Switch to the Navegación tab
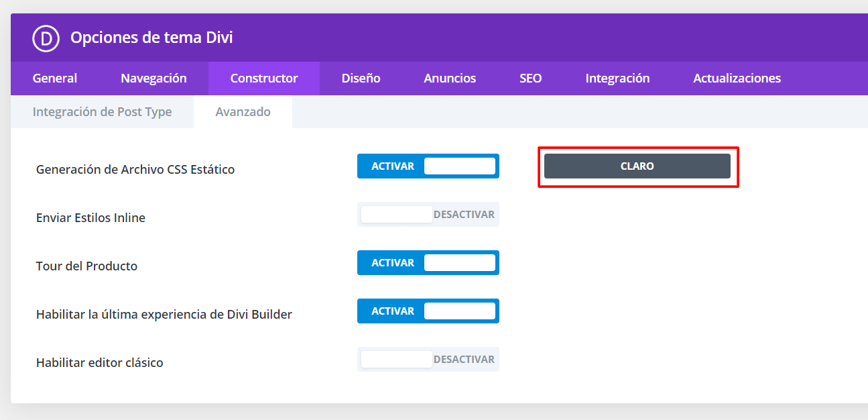Viewport: 868px width, 420px height. pos(153,78)
